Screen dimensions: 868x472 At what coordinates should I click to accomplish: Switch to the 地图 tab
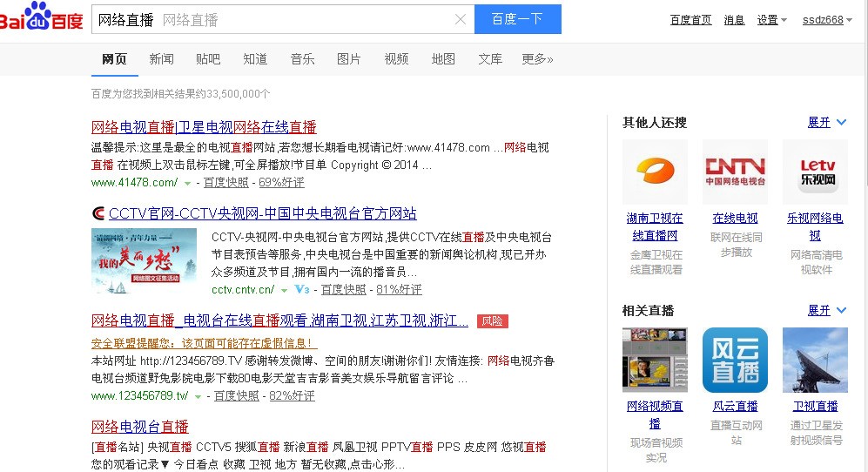click(x=443, y=58)
